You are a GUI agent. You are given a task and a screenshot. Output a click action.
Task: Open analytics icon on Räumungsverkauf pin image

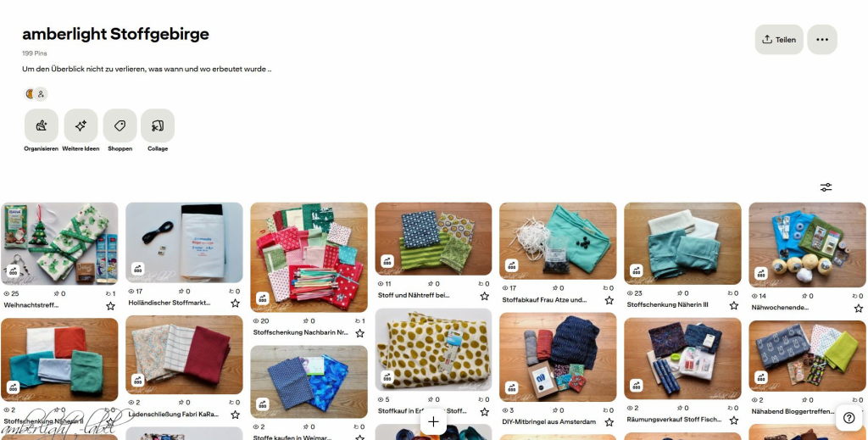coord(637,385)
